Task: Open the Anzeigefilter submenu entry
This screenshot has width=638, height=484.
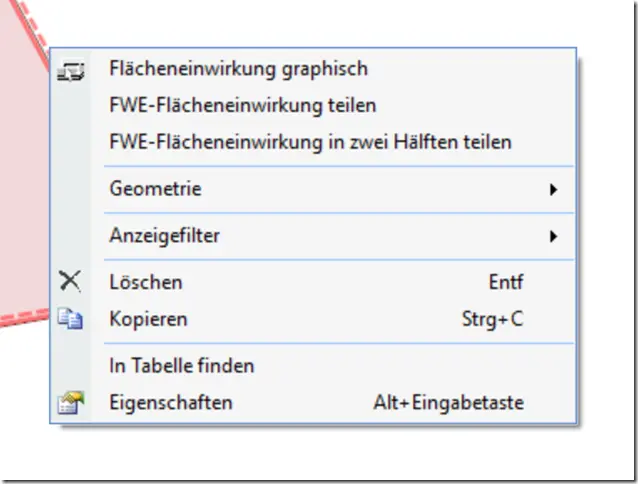Action: coord(312,236)
